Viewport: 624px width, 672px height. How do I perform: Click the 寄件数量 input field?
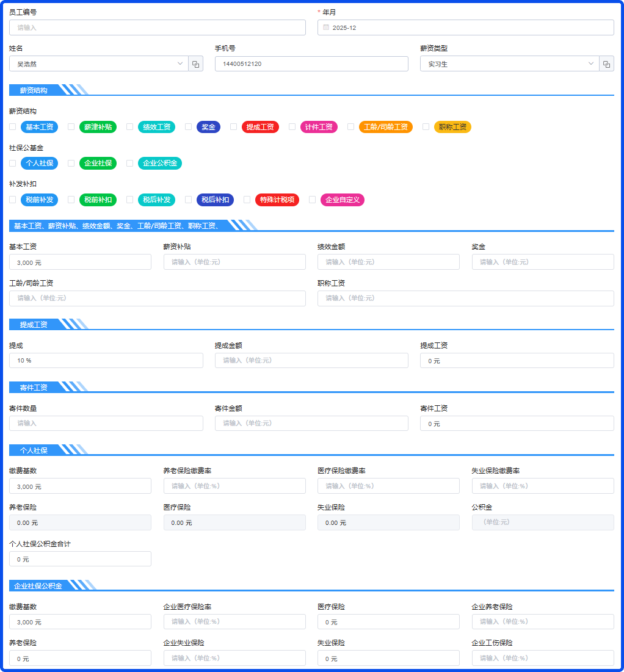coord(106,424)
